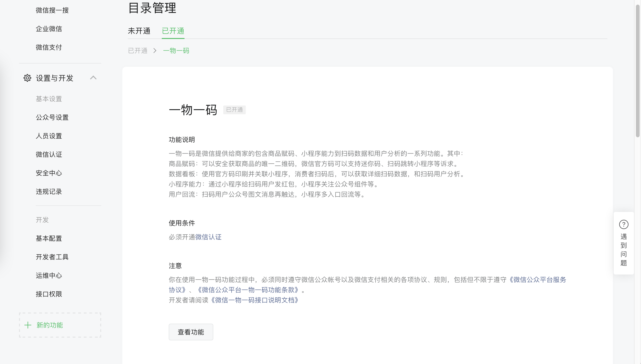Screen dimensions: 641x364
Task: Switch to the 未开通 tab
Action: coord(139,31)
